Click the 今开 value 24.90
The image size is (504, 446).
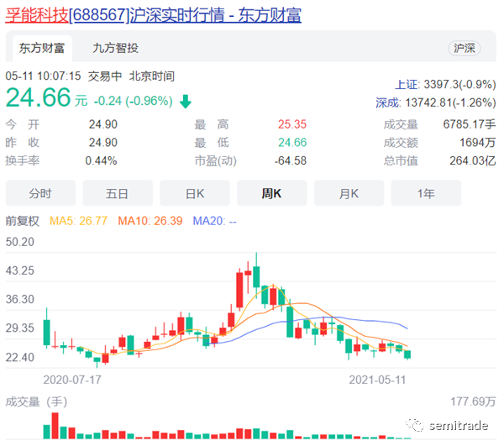coord(103,124)
